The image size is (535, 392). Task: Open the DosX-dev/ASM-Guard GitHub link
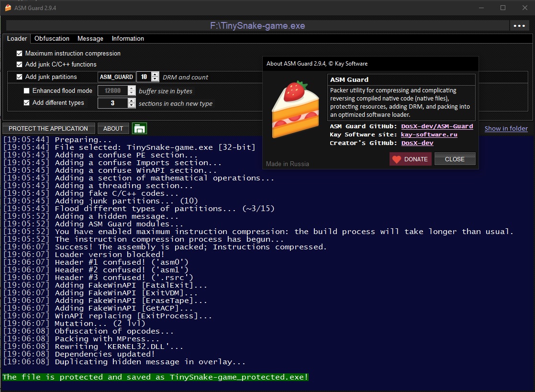(x=437, y=126)
